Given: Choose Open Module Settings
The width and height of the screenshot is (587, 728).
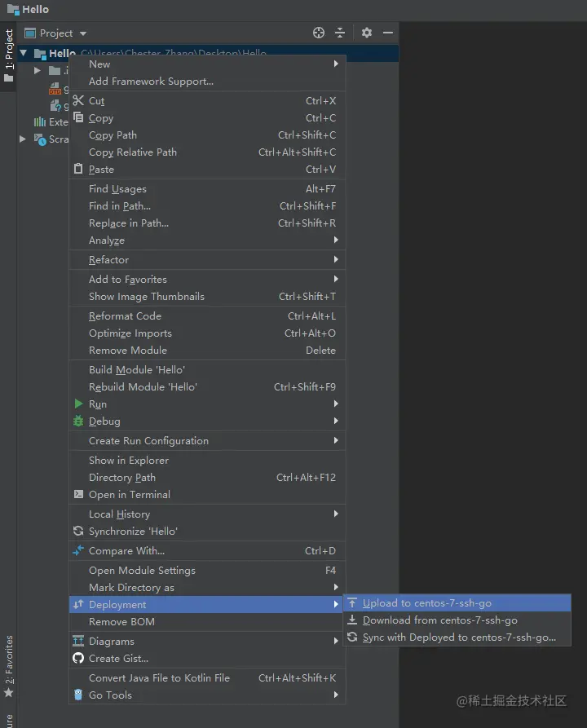Looking at the screenshot, I should (x=207, y=570).
